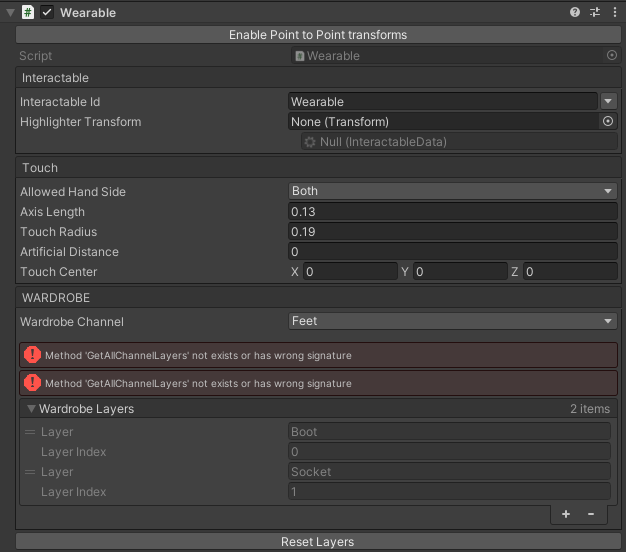Click the Touch Radius value field
The width and height of the screenshot is (626, 552).
[453, 231]
